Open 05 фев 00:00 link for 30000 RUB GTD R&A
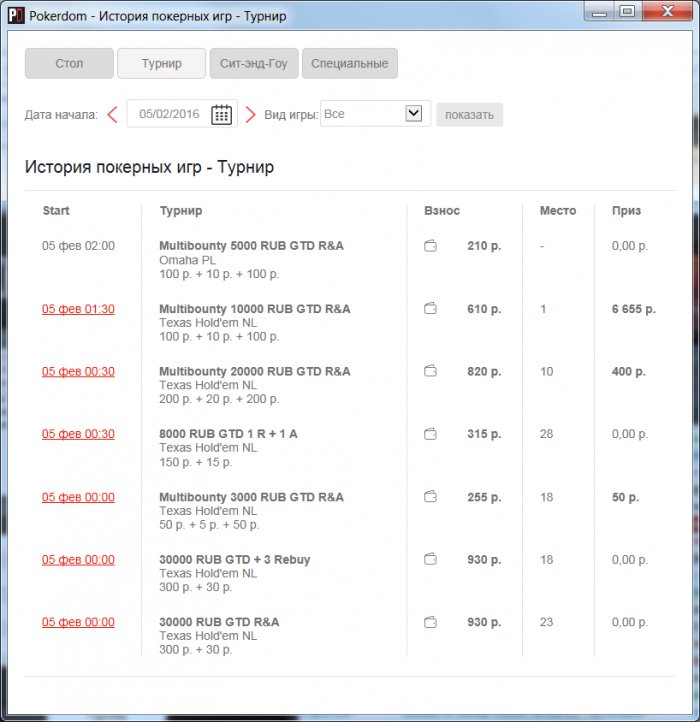This screenshot has height=722, width=700. [78, 623]
